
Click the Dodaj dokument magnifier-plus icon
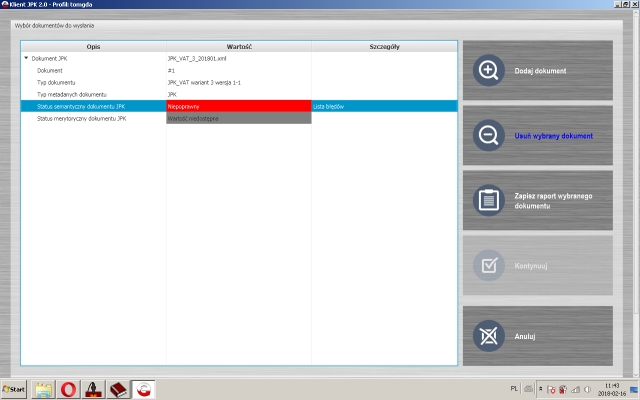coord(488,71)
